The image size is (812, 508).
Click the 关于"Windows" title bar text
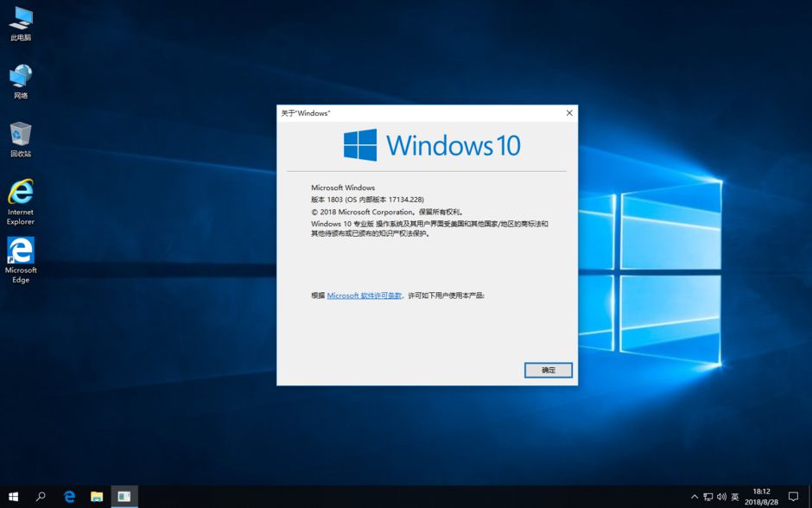[306, 113]
